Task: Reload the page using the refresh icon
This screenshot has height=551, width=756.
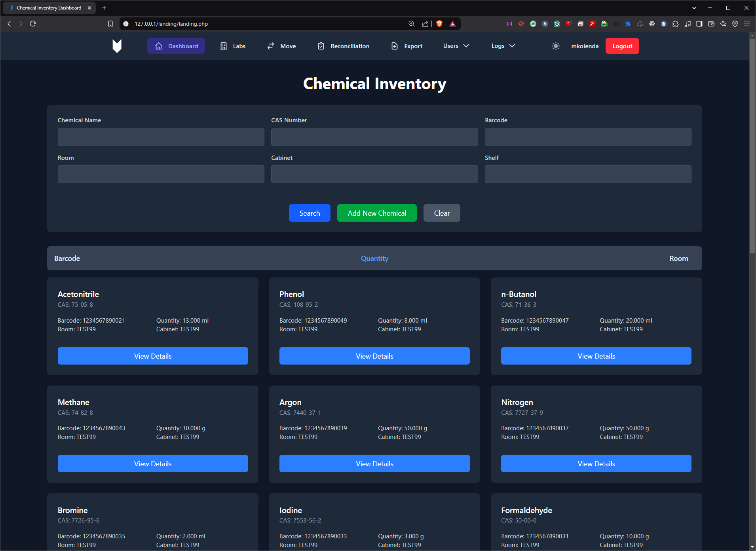Action: point(33,24)
